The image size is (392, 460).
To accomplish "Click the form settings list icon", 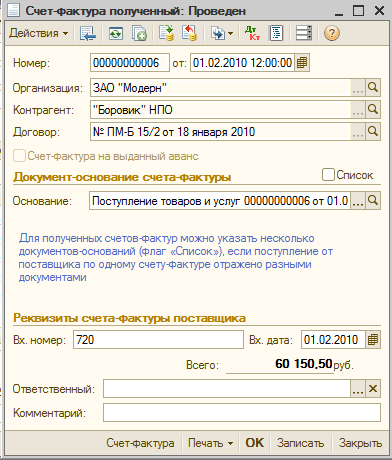I will (x=304, y=33).
